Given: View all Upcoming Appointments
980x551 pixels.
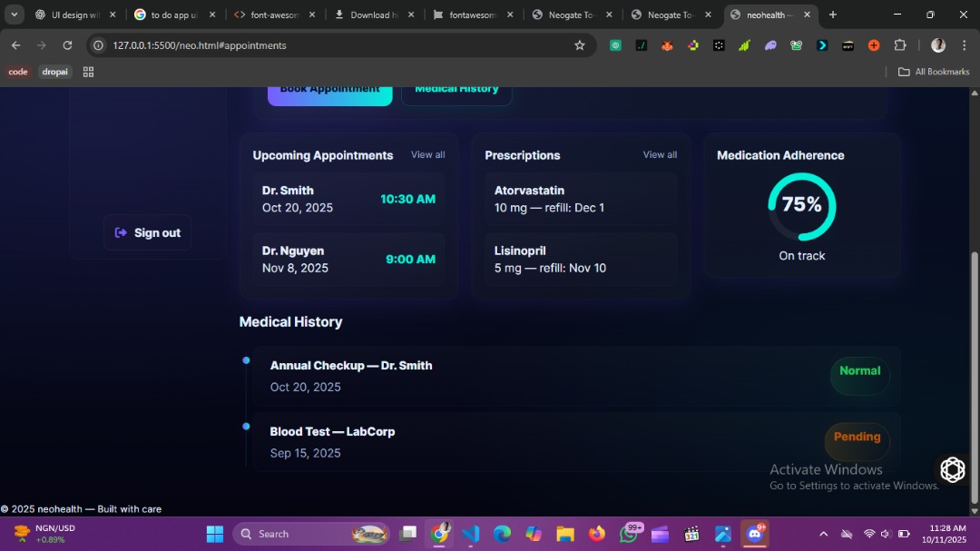Looking at the screenshot, I should pyautogui.click(x=427, y=154).
